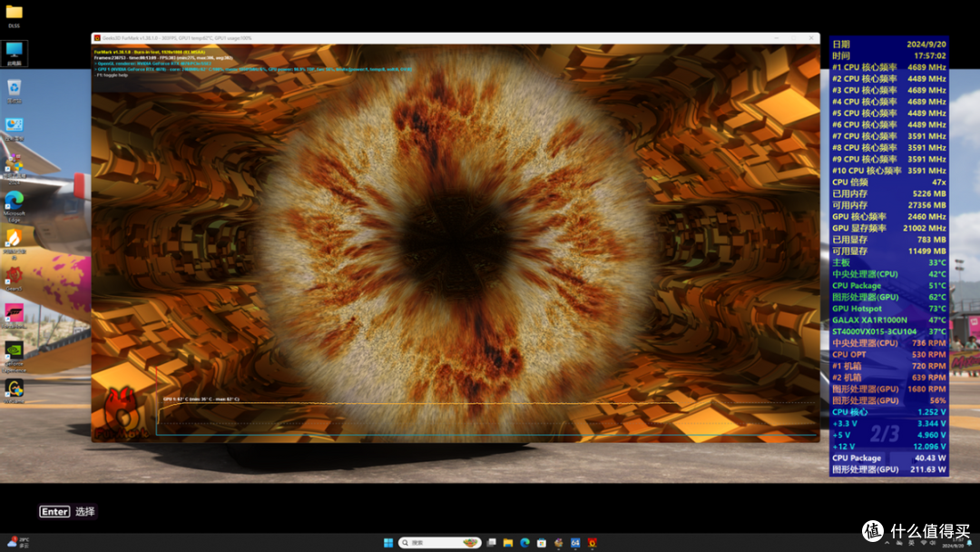This screenshot has height=552, width=980.
Task: Select the This PC desktop icon
Action: 14,54
